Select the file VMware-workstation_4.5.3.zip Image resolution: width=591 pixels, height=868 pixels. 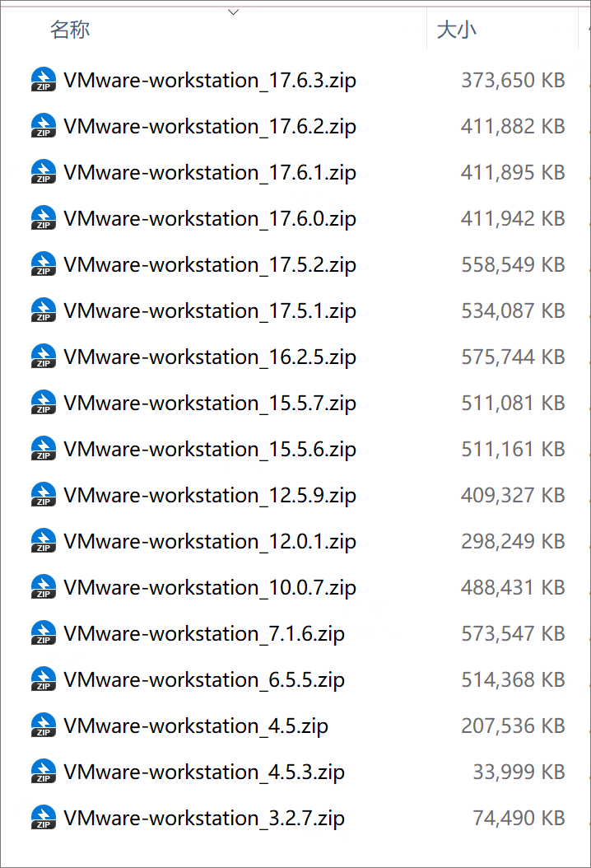[x=203, y=772]
